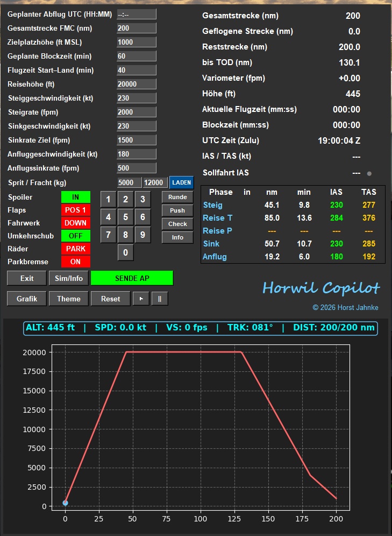Screen dimensions: 392x536
Task: Click the TRK: 081° status readout
Action: point(250,328)
